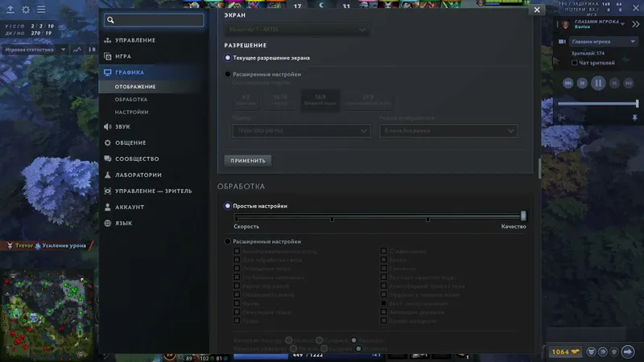Collapse spectator panel with double chevron

click(636, 24)
